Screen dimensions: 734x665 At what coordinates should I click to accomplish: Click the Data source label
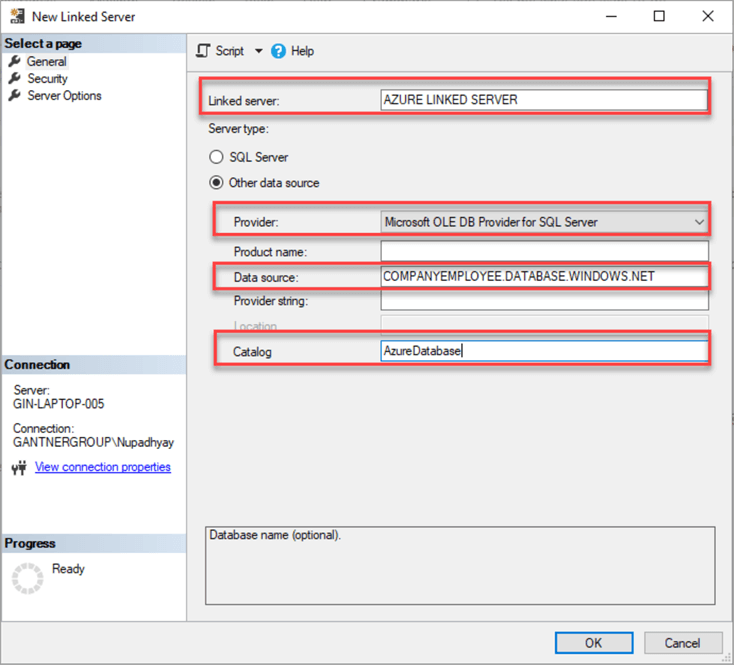click(x=266, y=278)
